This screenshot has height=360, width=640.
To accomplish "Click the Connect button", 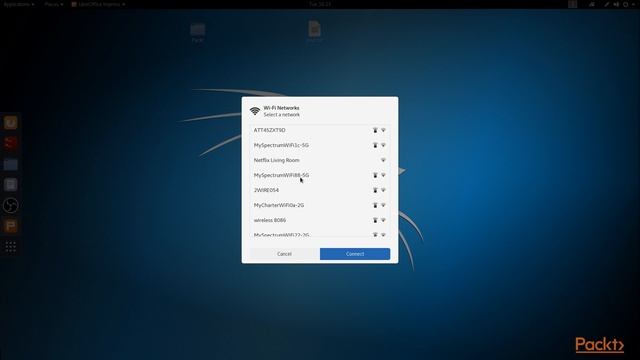I will 355,254.
